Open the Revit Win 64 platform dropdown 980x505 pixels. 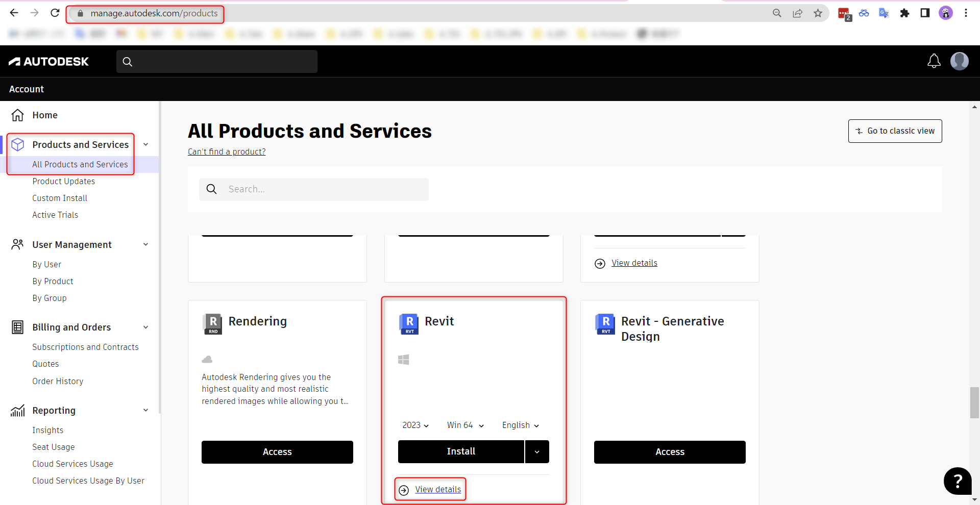click(x=465, y=425)
